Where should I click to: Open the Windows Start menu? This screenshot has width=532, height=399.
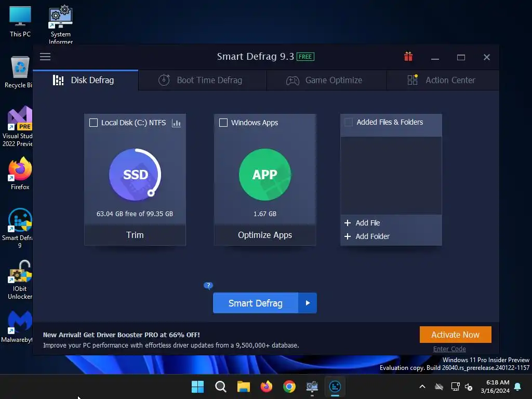197,387
